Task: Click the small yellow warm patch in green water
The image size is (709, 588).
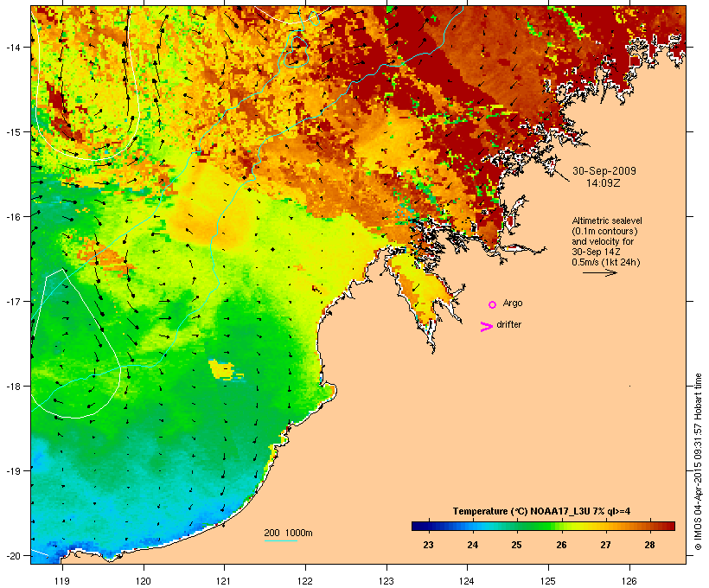Action: click(224, 369)
